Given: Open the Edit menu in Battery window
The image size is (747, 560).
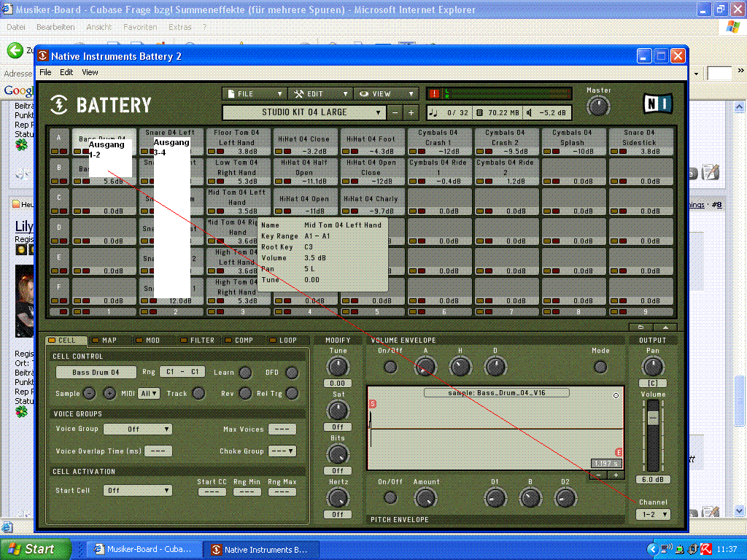Looking at the screenshot, I should coord(66,72).
